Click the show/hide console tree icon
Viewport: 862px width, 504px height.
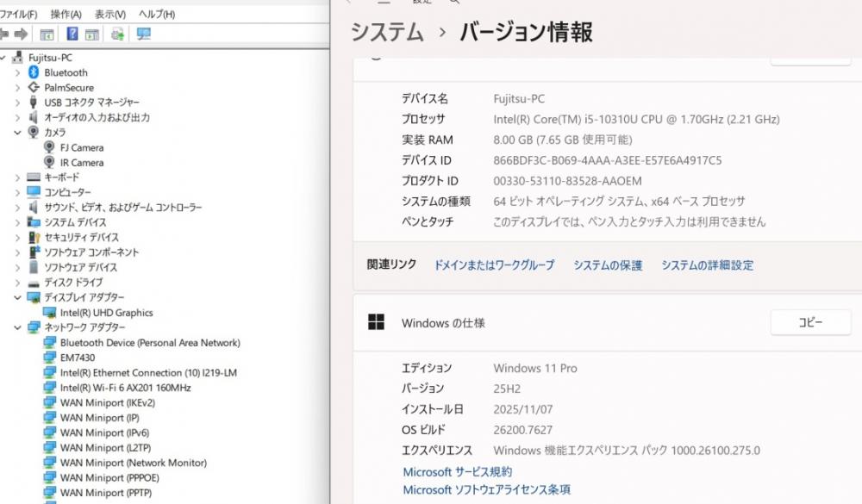47,34
